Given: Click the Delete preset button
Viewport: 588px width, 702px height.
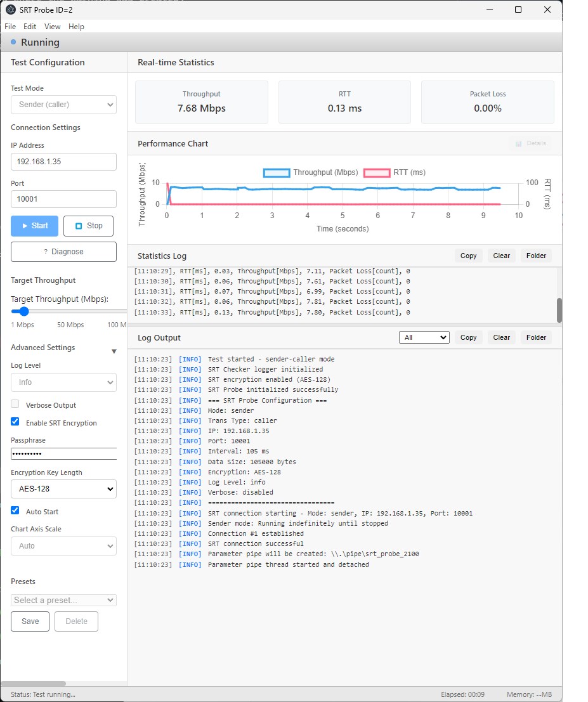Looking at the screenshot, I should click(76, 621).
